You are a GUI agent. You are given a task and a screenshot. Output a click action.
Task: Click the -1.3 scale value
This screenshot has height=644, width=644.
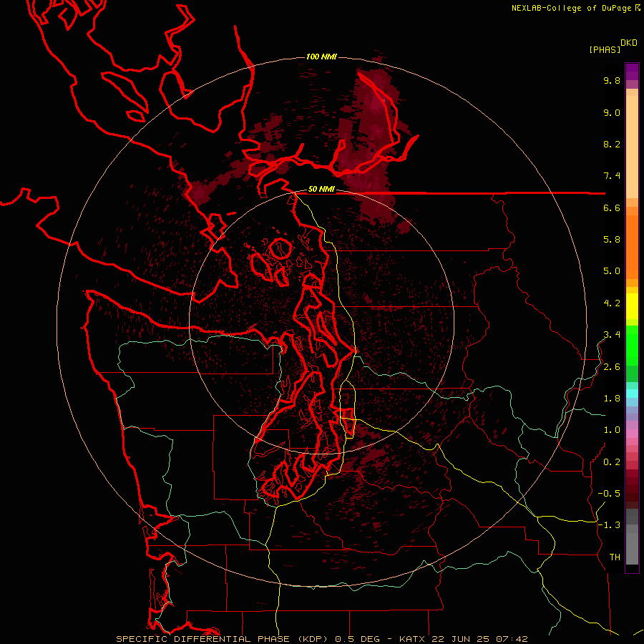(609, 525)
